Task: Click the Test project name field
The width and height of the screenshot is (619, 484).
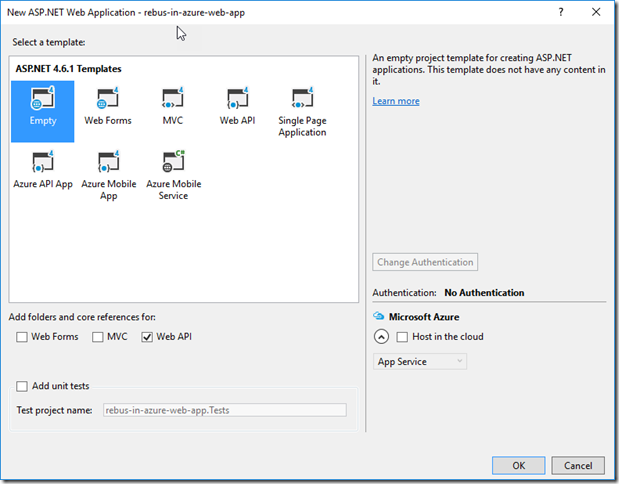Action: [x=225, y=410]
